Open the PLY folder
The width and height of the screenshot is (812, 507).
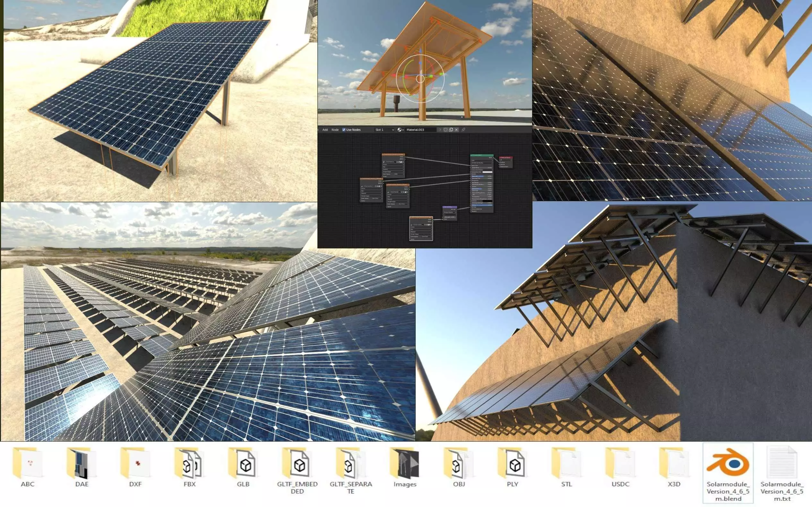(x=513, y=468)
